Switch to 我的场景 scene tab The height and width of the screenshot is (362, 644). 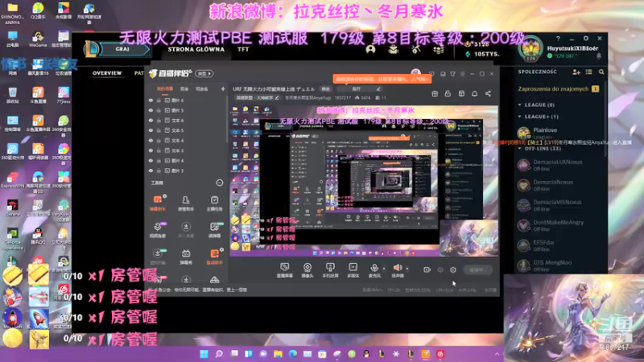(x=165, y=88)
